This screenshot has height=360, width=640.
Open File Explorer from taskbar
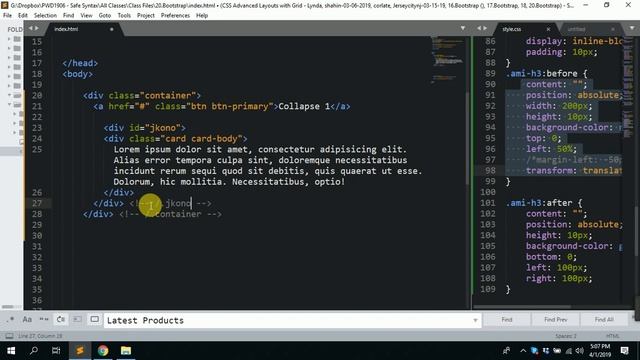[x=126, y=351]
